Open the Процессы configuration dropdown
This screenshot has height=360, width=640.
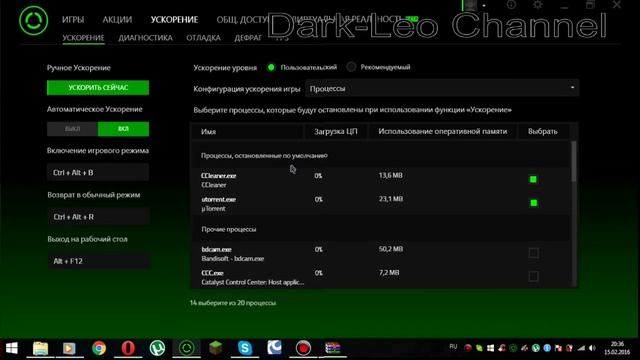click(x=442, y=88)
